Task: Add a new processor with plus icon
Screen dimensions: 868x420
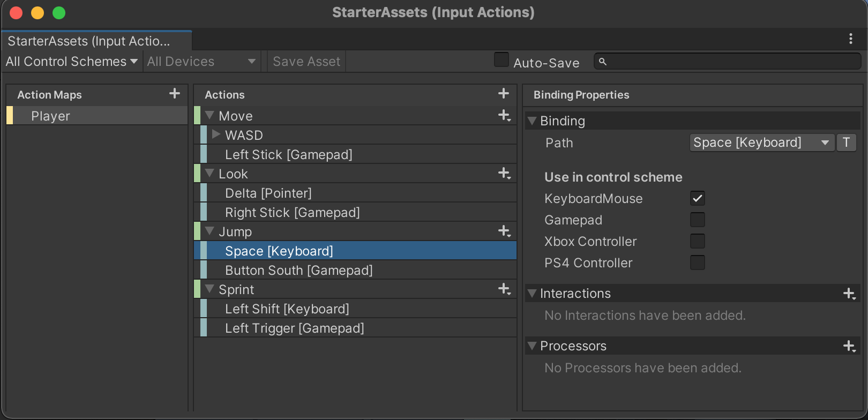Action: (x=849, y=346)
